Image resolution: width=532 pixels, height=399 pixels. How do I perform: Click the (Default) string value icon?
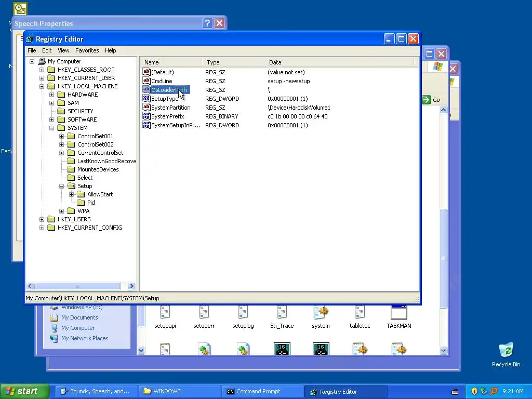(146, 72)
